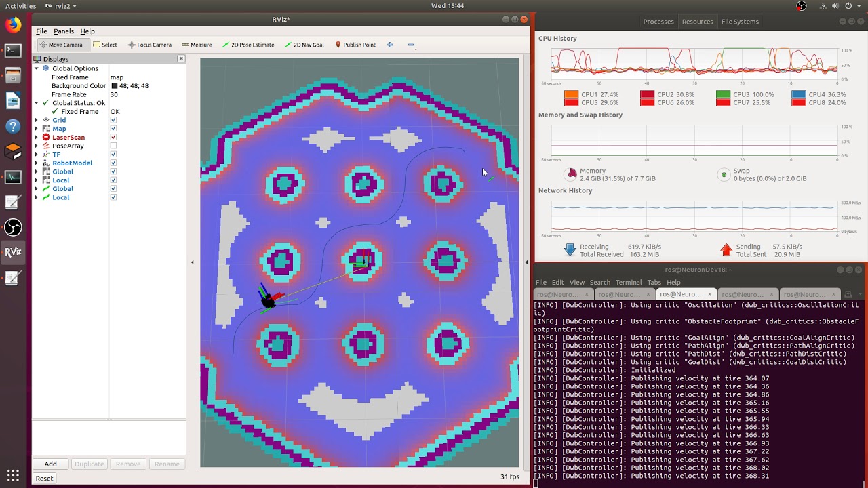The width and height of the screenshot is (868, 488).
Task: Open the Panels menu in RViz
Action: point(64,31)
